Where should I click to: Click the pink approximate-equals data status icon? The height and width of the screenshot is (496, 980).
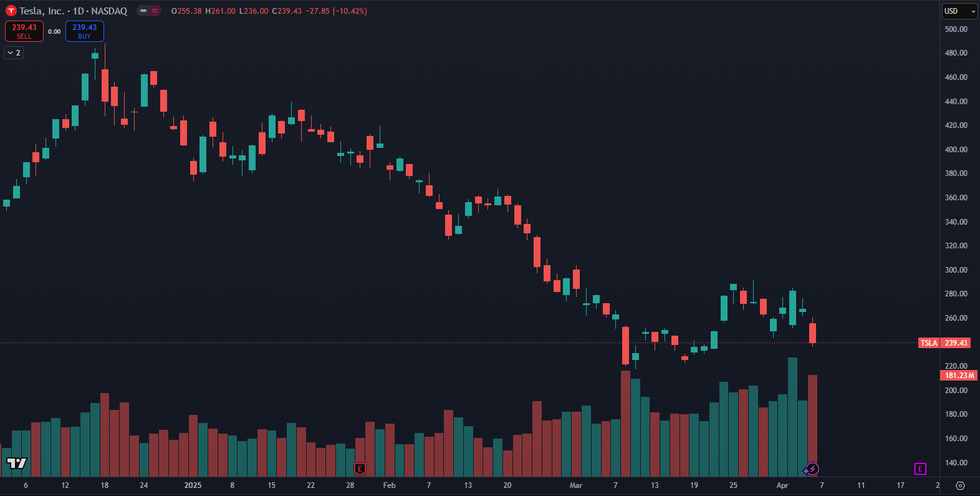pos(155,11)
